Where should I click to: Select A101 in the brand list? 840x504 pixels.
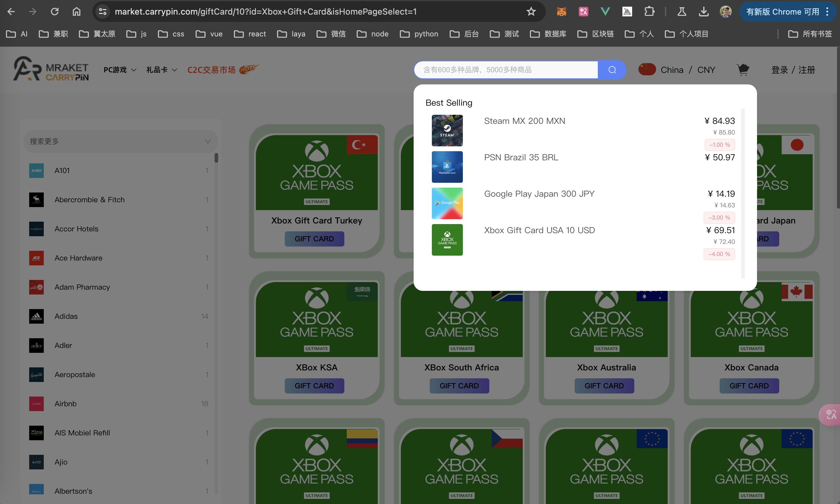point(119,171)
